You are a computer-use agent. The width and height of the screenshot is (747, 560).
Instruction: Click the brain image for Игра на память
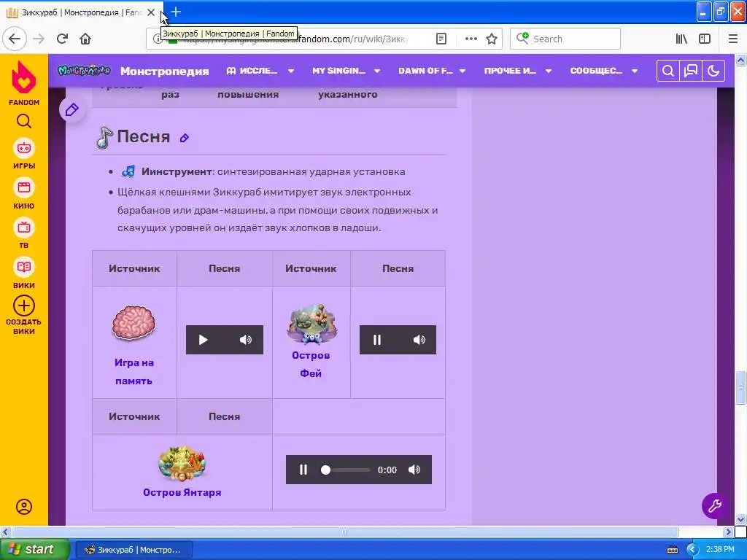pyautogui.click(x=134, y=322)
